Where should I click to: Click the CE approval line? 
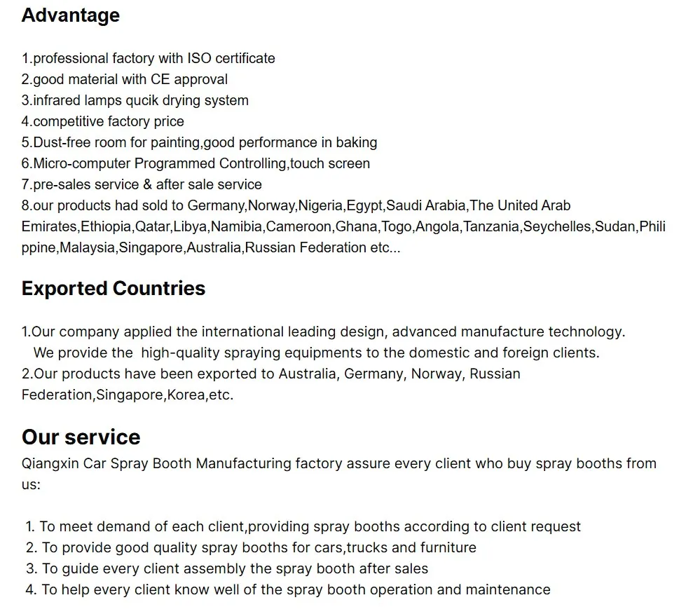pos(125,79)
